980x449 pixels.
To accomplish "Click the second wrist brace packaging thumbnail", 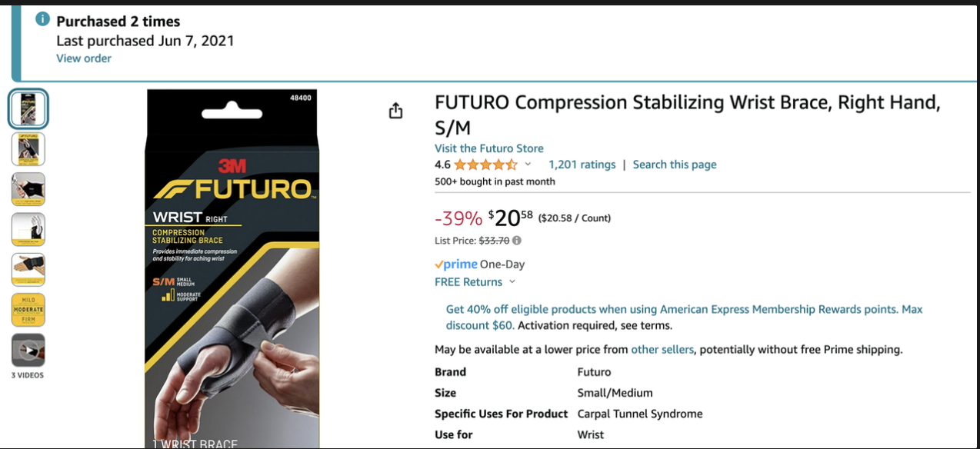I will tap(28, 149).
